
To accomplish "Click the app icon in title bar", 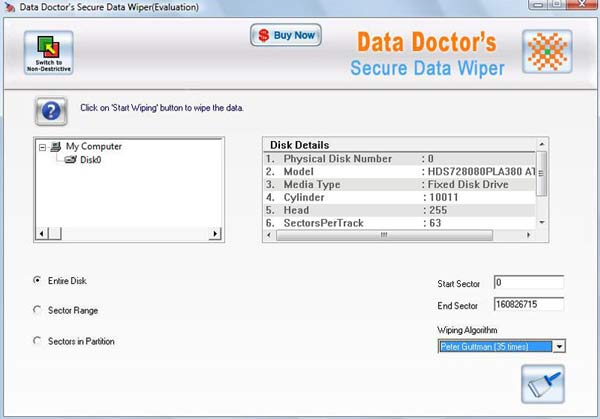I will (x=10, y=7).
